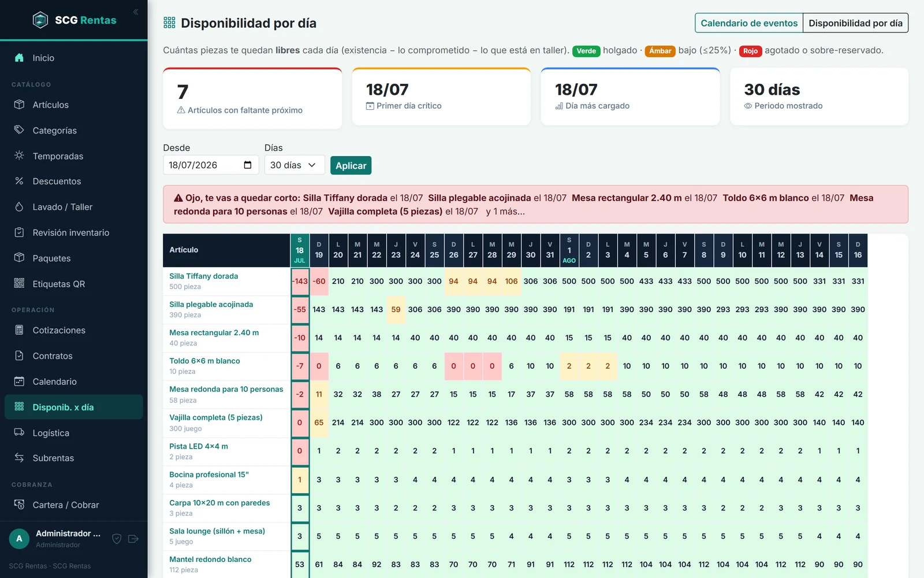Click the 1 AGO column header
Screen dimensions: 924x578
pyautogui.click(x=569, y=250)
